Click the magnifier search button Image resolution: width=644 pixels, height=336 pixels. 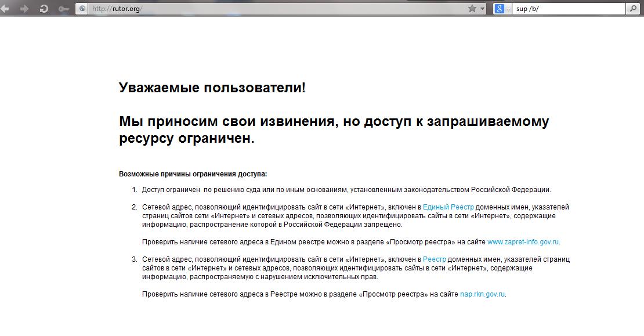point(633,9)
